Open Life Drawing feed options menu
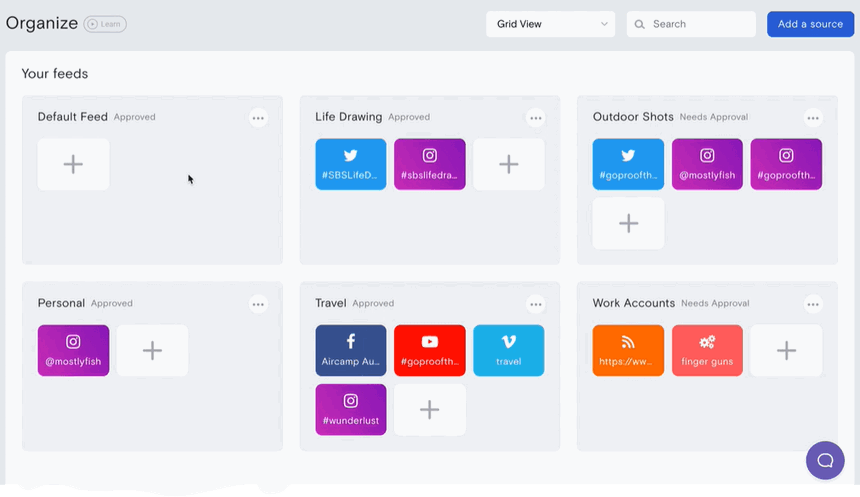The image size is (860, 497). (536, 118)
